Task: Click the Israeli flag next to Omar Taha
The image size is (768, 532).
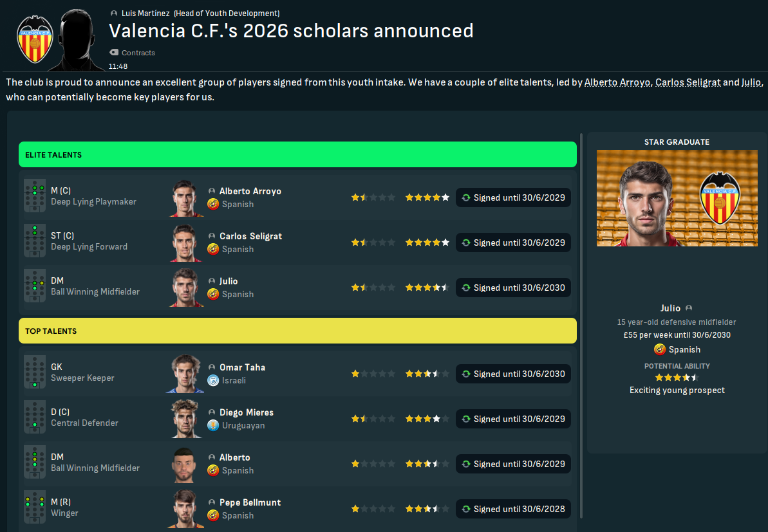Action: 213,380
